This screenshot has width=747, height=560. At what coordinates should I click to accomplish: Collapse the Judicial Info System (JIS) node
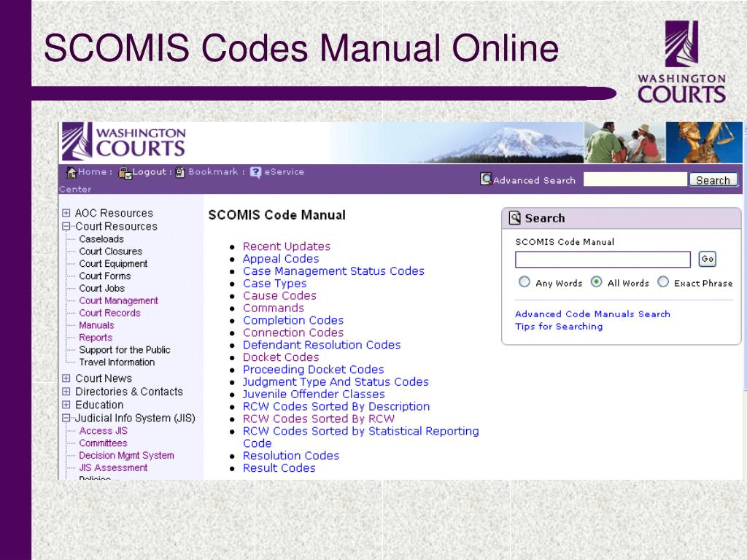66,418
